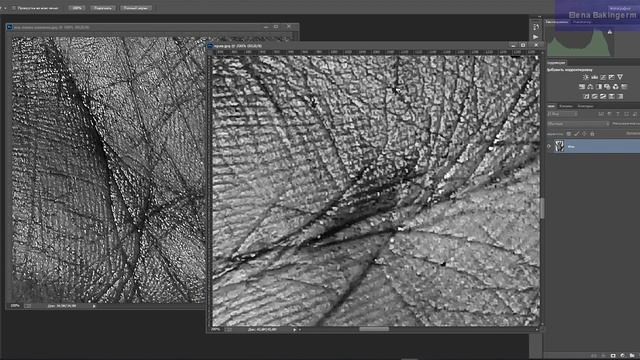Add a Curves adjustment layer
Viewport: 640px width, 360px height.
[x=603, y=77]
